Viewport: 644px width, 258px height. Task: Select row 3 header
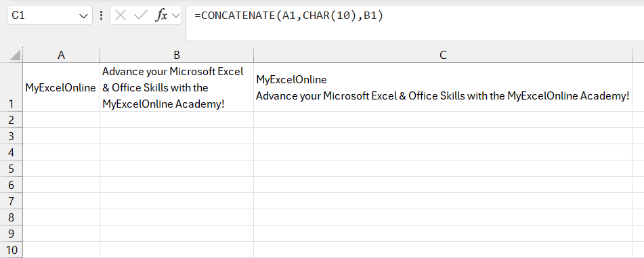[11, 136]
